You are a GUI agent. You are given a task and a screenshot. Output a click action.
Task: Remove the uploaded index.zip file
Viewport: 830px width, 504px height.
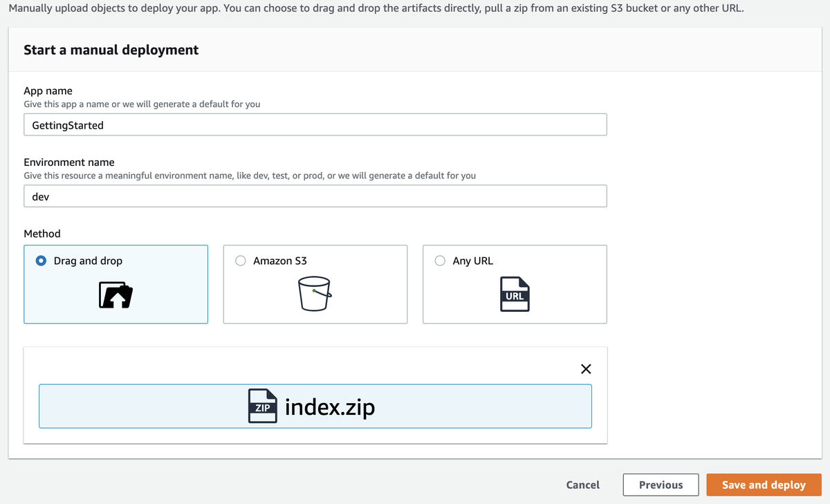[x=586, y=368]
